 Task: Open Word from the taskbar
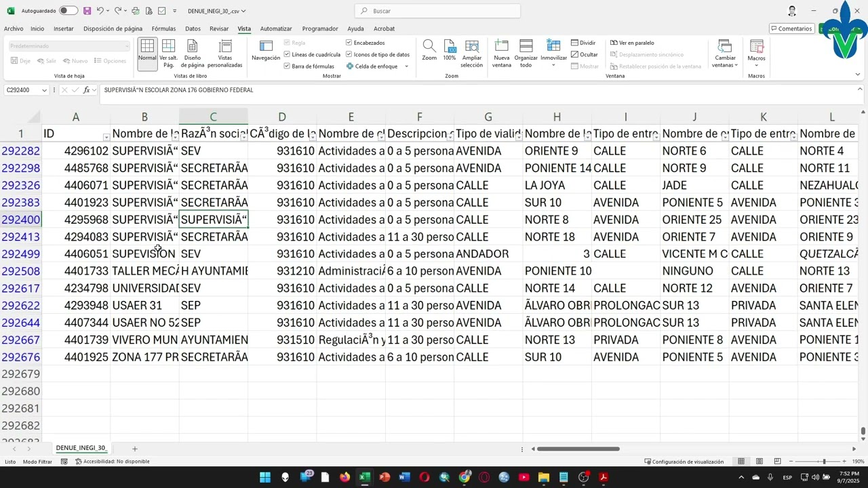click(404, 477)
